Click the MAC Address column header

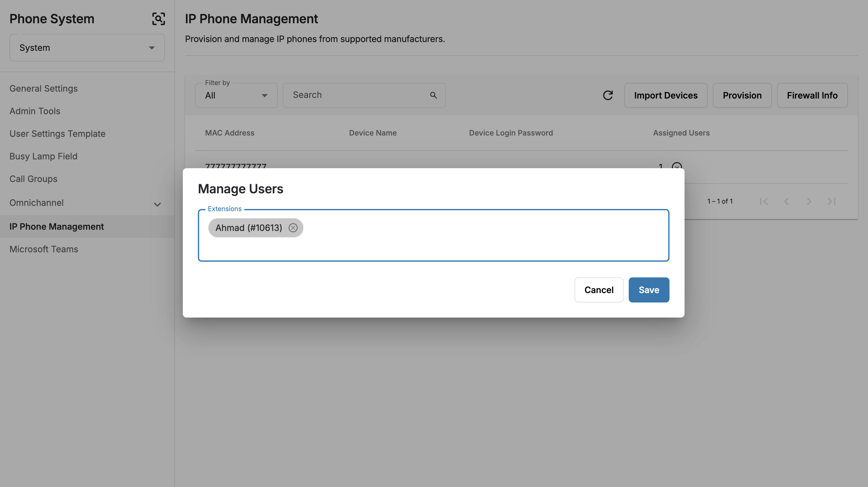tap(230, 133)
